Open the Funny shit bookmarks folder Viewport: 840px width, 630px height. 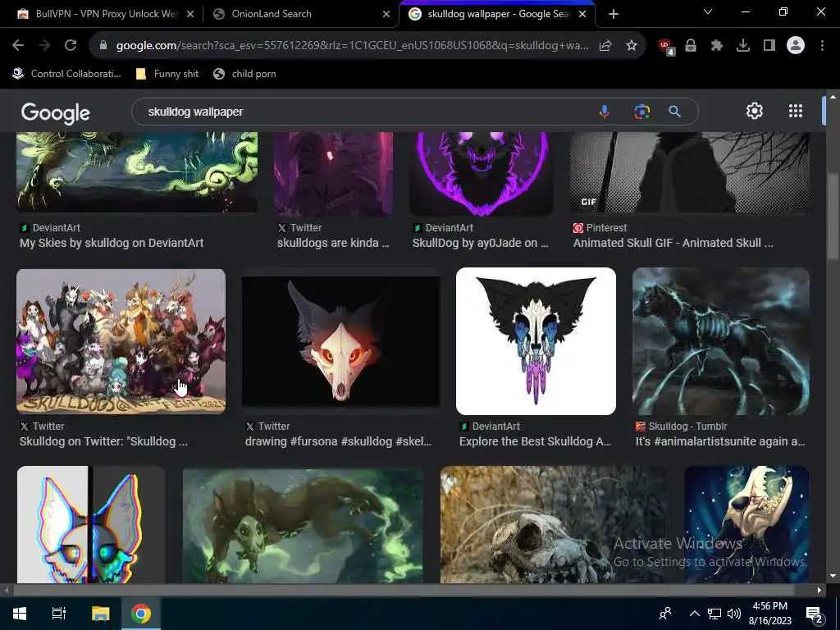pos(167,74)
